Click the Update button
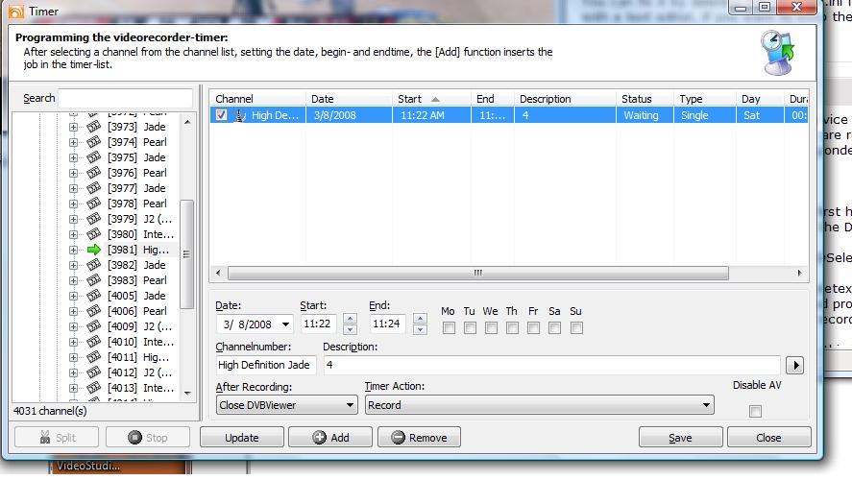Screen dimensions: 852x504 point(242,437)
